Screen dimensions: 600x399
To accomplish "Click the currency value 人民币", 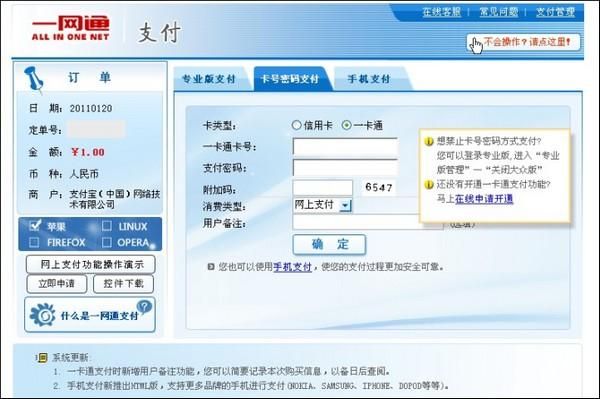I will click(x=84, y=174).
